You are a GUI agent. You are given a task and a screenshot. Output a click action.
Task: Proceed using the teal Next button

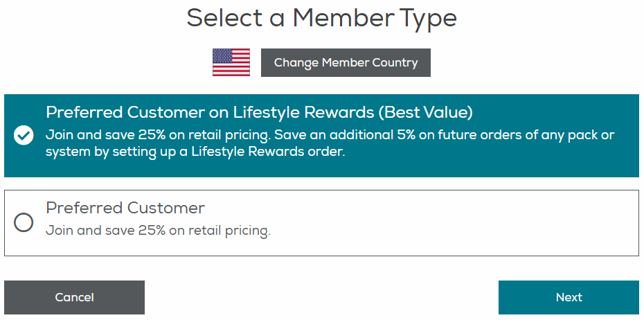[569, 297]
